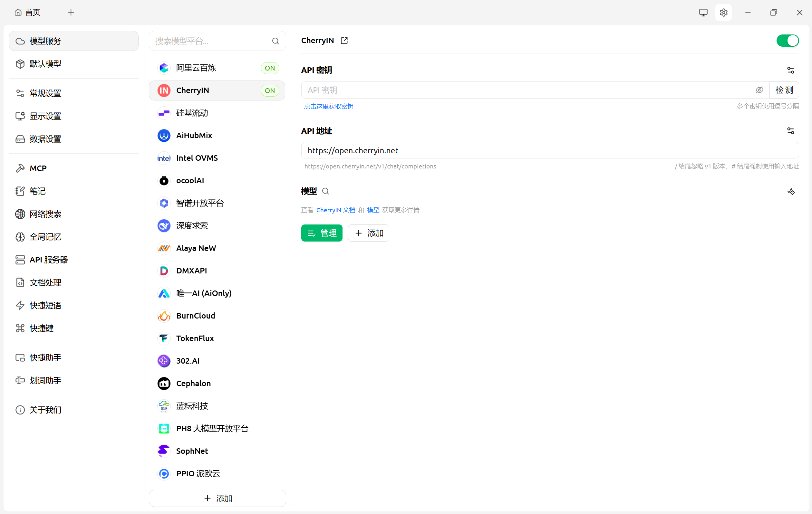The image size is (812, 514).
Task: Open 网络搜索 settings section
Action: 74,214
